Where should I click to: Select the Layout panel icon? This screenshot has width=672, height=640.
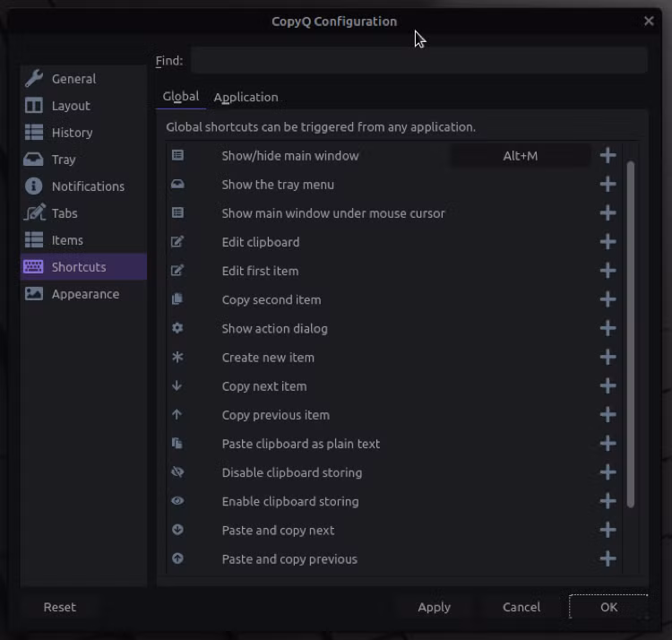click(x=34, y=106)
